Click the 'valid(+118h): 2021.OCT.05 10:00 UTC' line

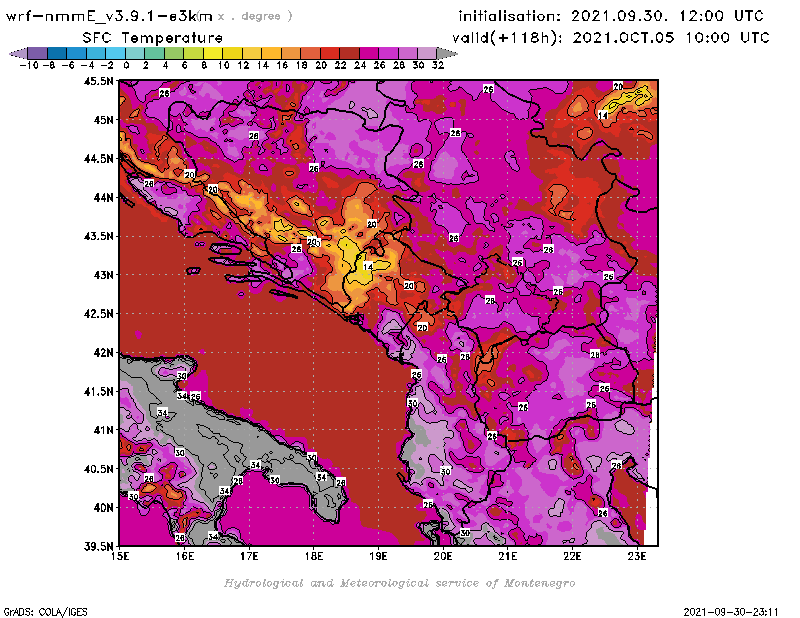coord(611,38)
